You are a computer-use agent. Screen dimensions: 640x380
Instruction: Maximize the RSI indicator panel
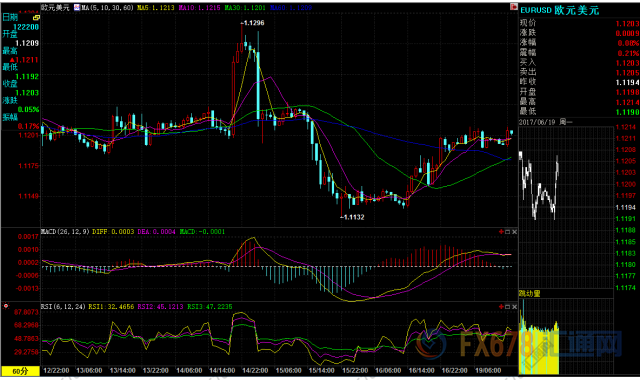(508, 307)
